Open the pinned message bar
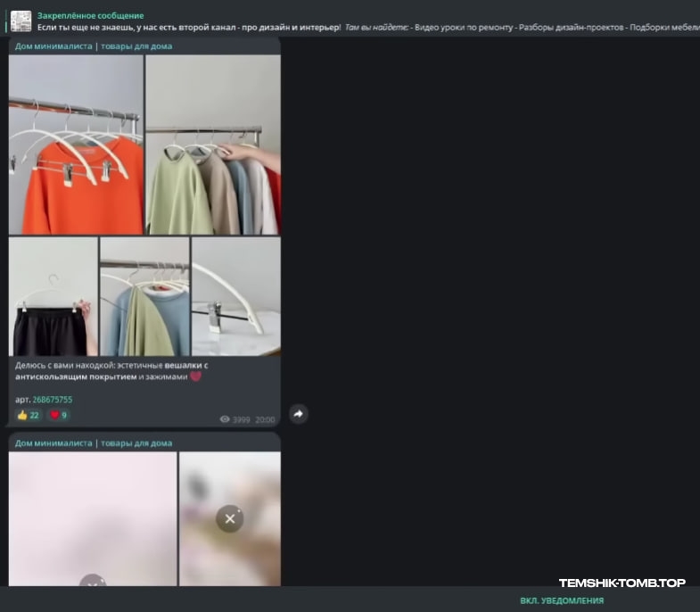This screenshot has width=700, height=612. [x=350, y=21]
